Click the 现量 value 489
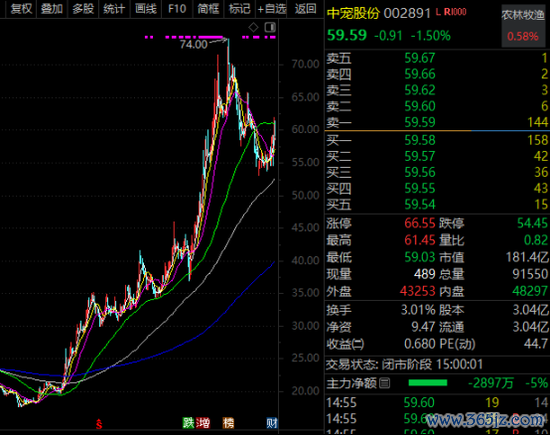The image size is (550, 435). tap(425, 274)
